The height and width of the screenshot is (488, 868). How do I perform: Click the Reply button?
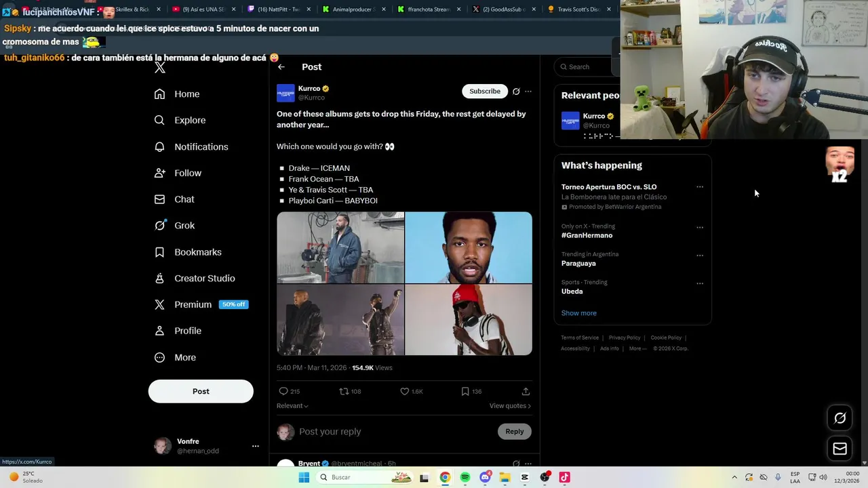(515, 431)
